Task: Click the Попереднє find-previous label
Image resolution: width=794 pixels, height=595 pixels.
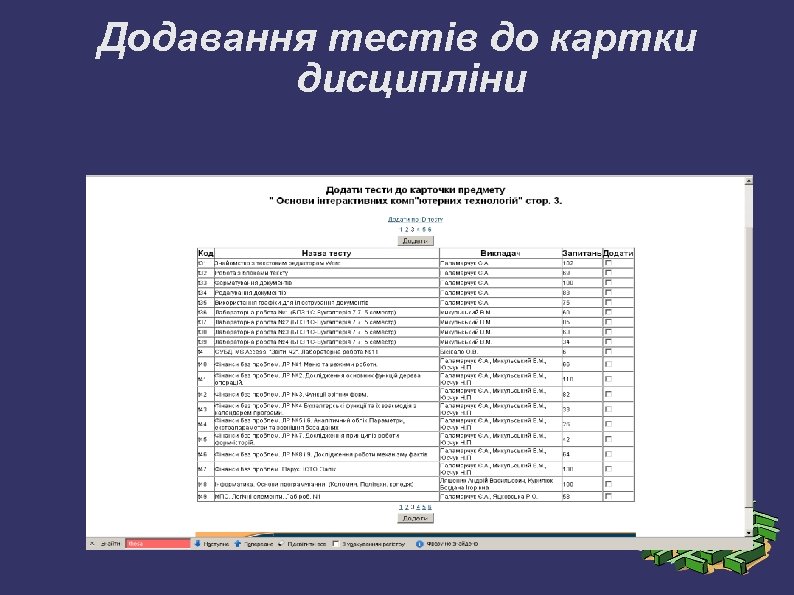Action: pos(258,544)
